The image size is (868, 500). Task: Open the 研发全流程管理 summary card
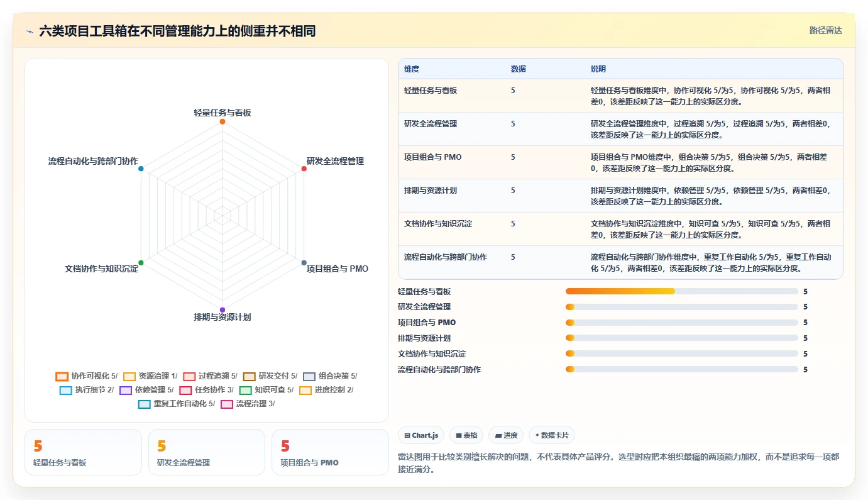tap(207, 452)
